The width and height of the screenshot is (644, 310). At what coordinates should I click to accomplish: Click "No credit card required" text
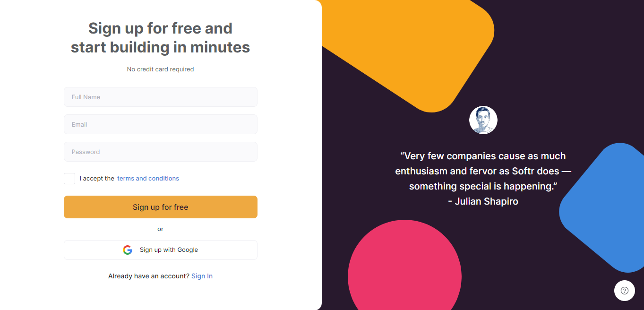[x=161, y=69]
